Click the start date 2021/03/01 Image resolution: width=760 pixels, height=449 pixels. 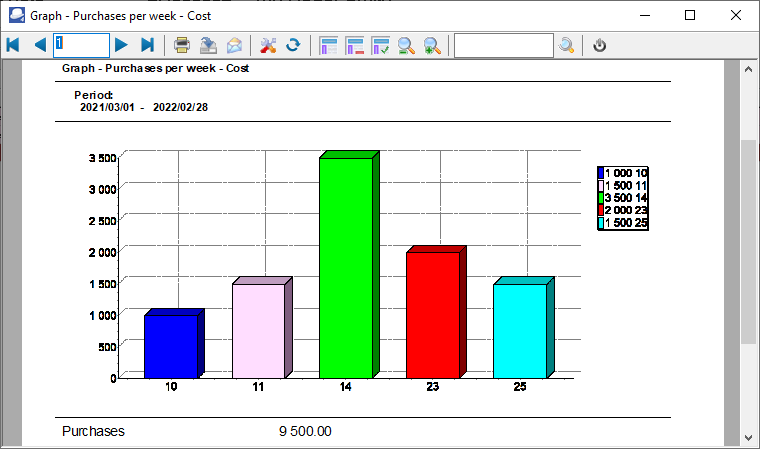tap(107, 107)
